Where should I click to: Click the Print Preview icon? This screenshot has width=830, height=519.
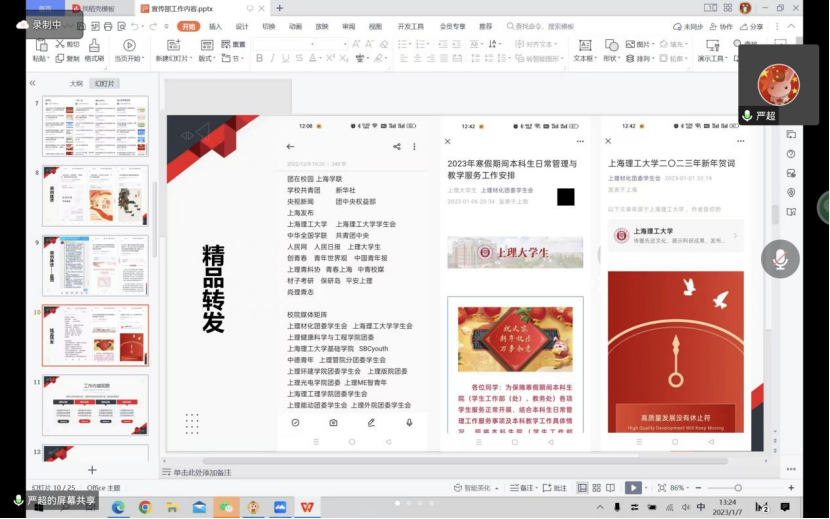tap(122, 26)
